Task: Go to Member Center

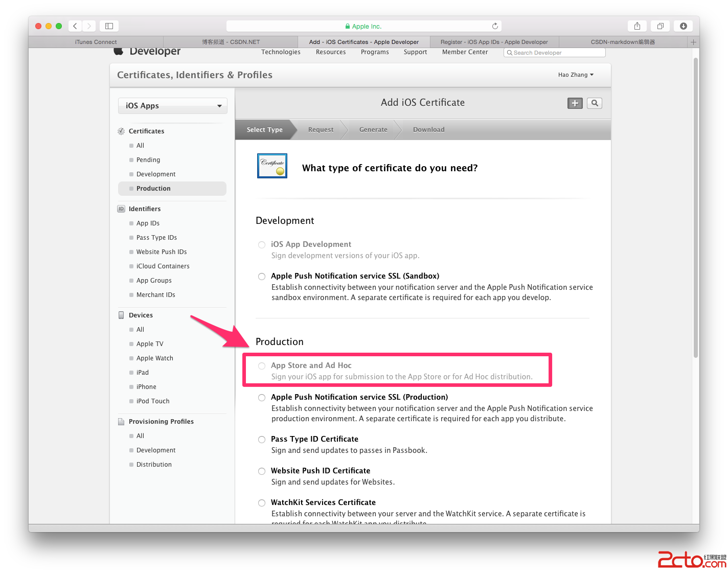Action: (465, 52)
